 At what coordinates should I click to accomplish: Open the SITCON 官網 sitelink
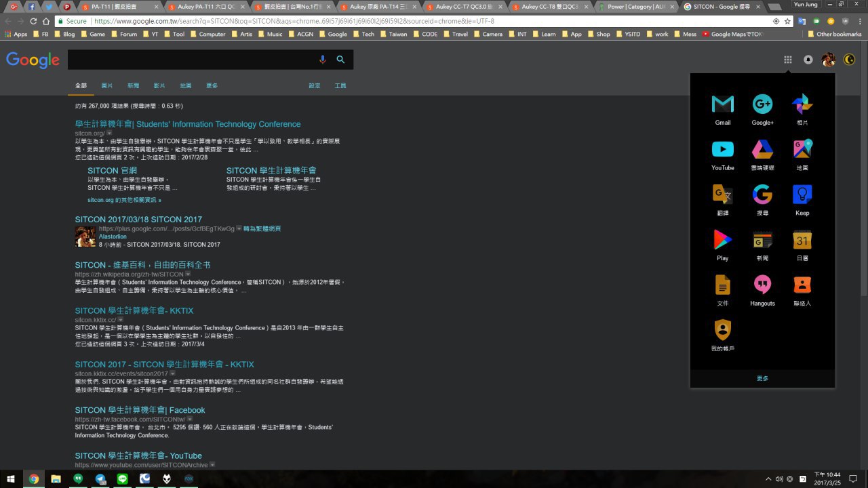click(113, 171)
